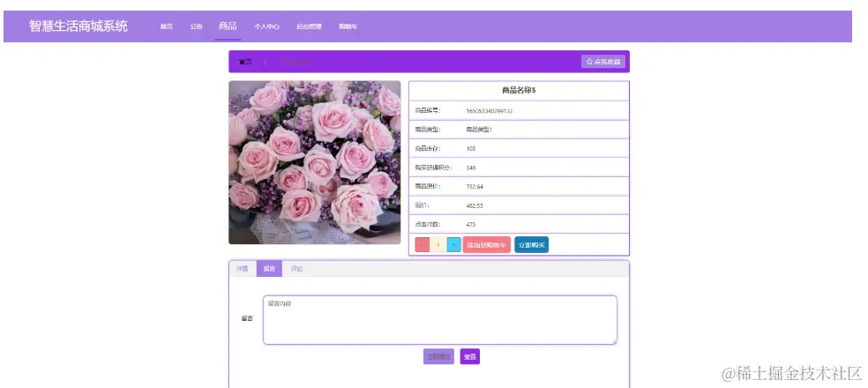Screen dimensions: 868x388
Task: Click the 点击次数 label
Action: tap(428, 225)
